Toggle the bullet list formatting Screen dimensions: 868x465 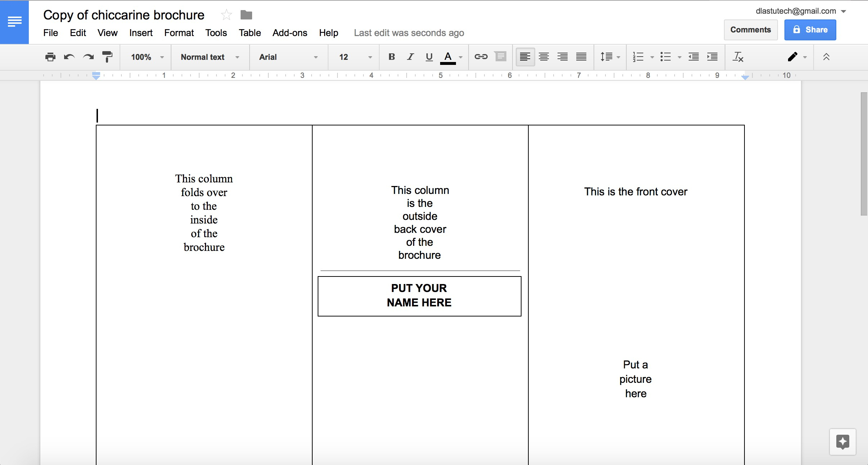point(665,56)
